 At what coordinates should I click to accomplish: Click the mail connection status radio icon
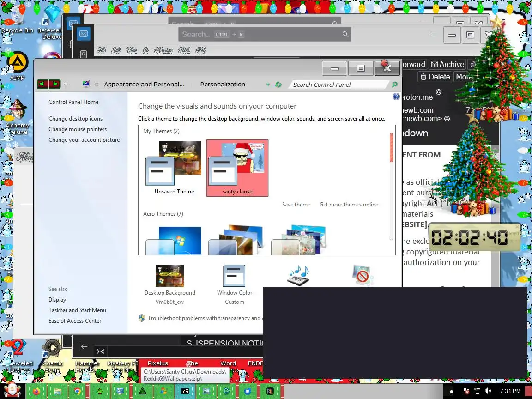tap(101, 351)
